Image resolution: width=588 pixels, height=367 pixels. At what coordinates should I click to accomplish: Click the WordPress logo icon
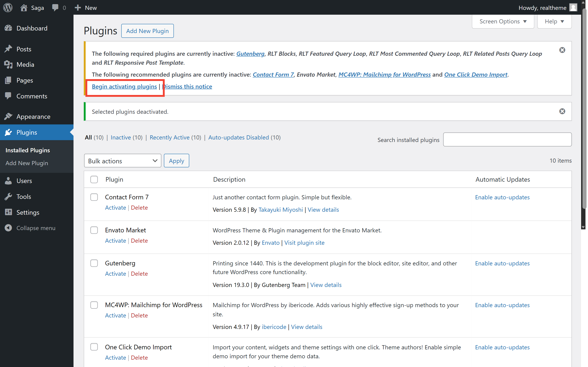tap(8, 8)
